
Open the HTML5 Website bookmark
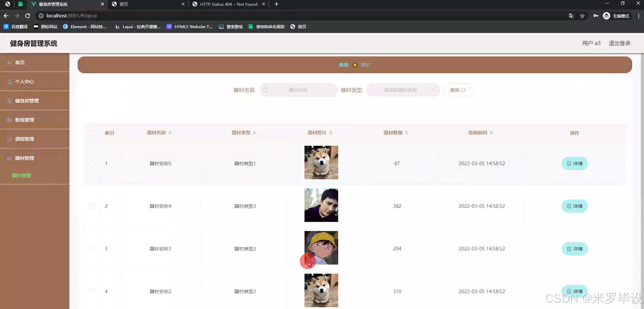[x=190, y=26]
